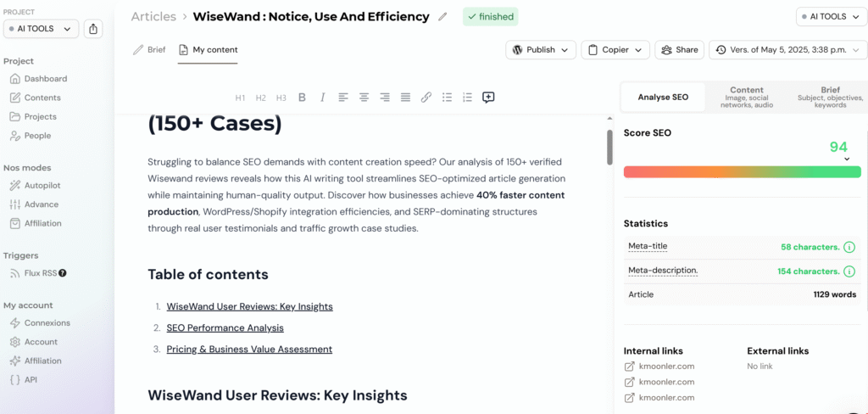The width and height of the screenshot is (868, 414).
Task: Click the share/export icon beside the project selector
Action: [x=93, y=29]
